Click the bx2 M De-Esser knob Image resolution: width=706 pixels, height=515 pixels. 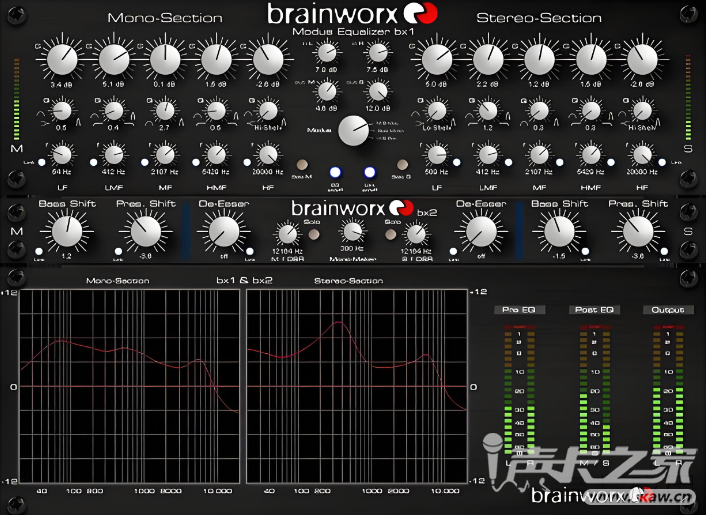(224, 231)
